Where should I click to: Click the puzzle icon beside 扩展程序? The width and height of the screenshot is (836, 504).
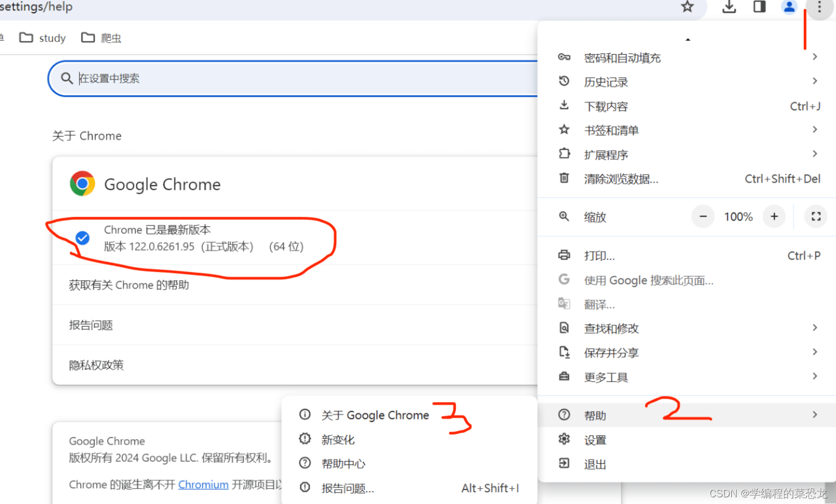pyautogui.click(x=564, y=154)
